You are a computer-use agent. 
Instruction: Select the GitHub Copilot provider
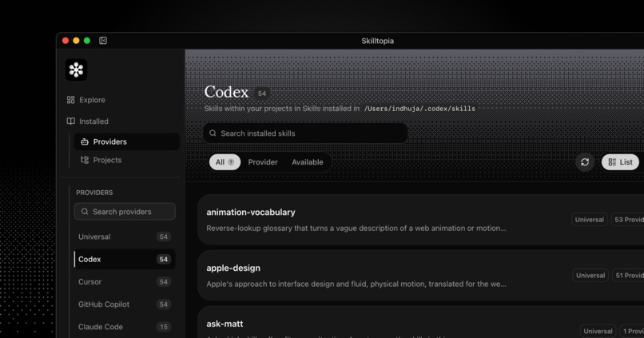[125, 304]
